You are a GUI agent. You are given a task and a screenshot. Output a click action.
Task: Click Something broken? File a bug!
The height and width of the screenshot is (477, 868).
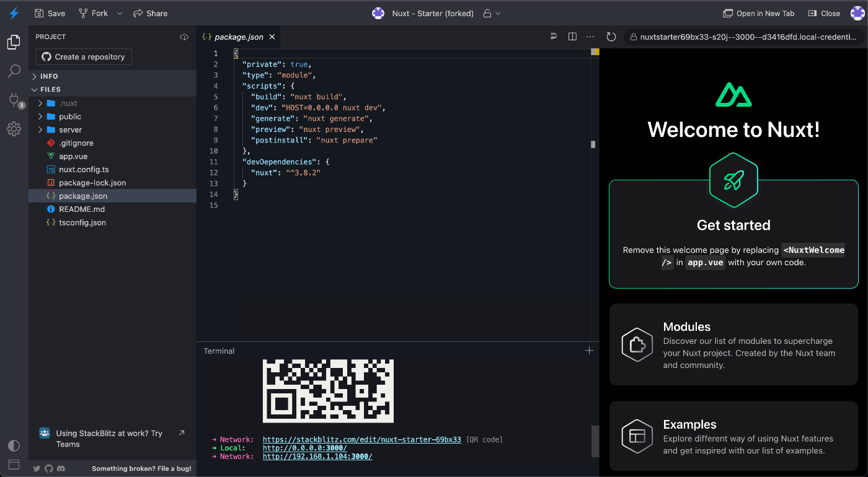coord(141,469)
